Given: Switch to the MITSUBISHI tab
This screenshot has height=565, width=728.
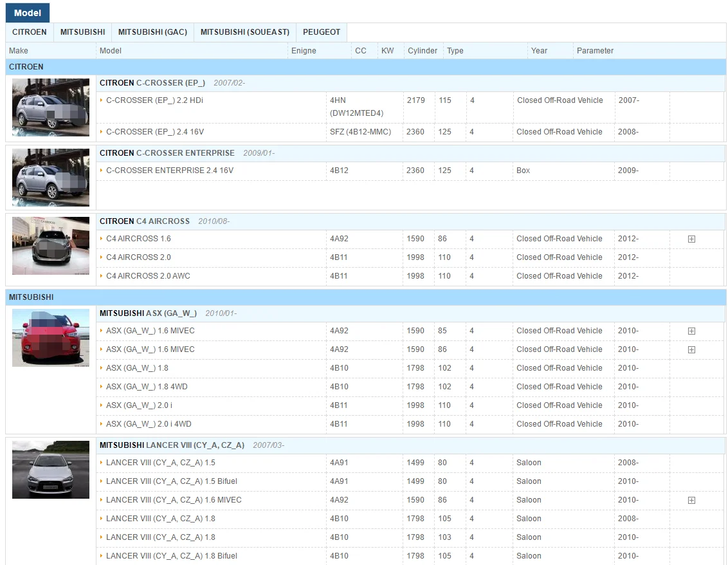Looking at the screenshot, I should [x=83, y=32].
